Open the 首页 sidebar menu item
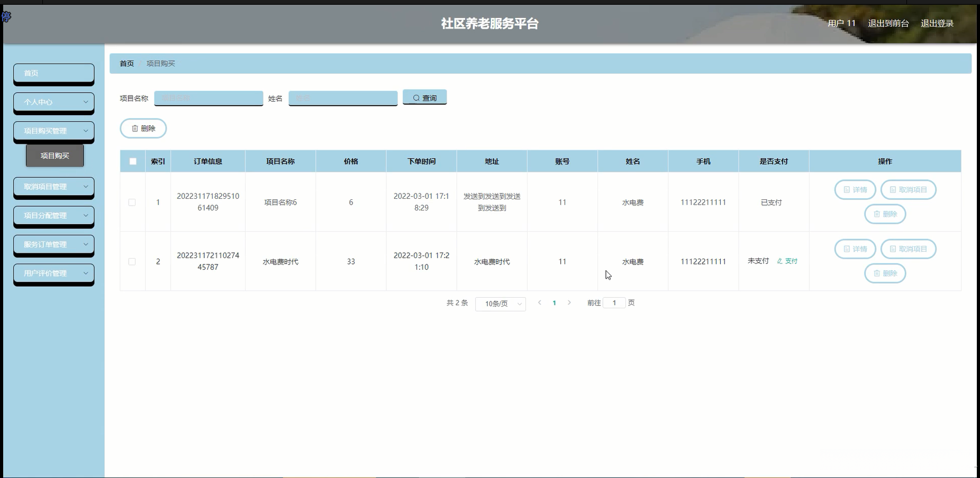 click(54, 73)
